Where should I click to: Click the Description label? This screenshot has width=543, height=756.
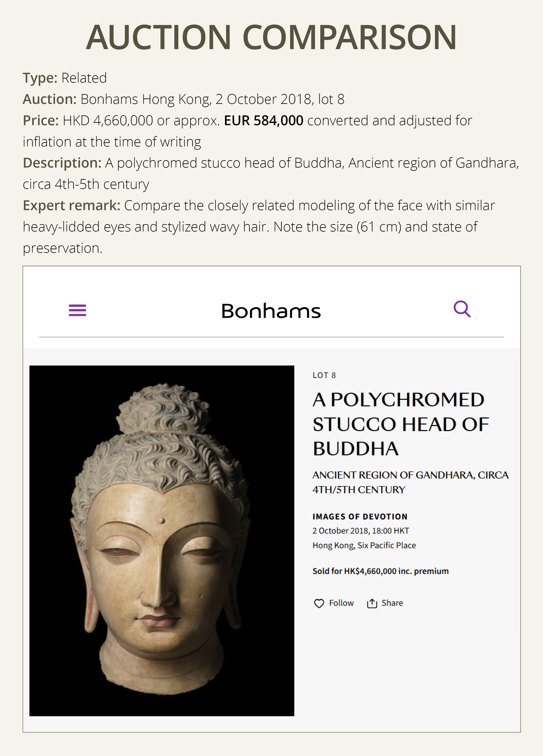(62, 163)
